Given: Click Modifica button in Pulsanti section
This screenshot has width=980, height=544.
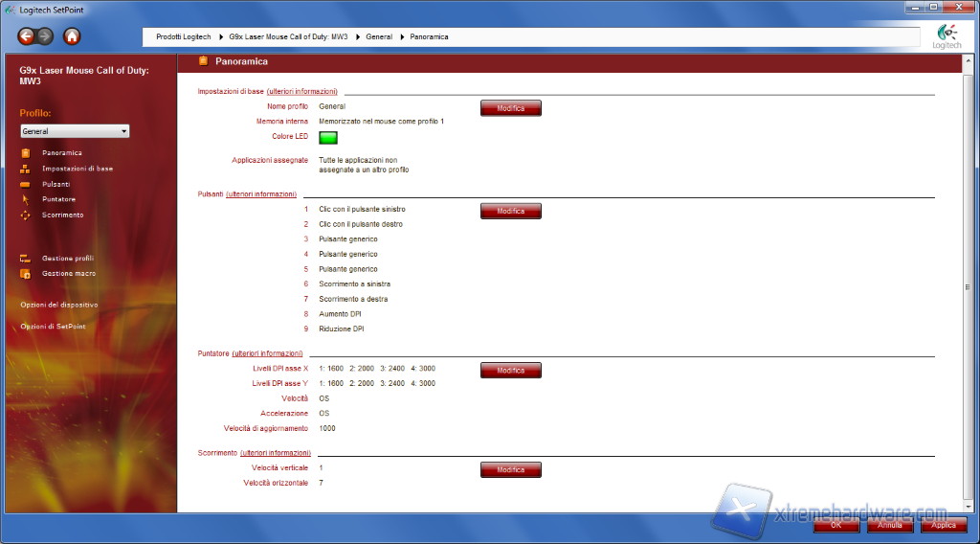Looking at the screenshot, I should coord(510,211).
